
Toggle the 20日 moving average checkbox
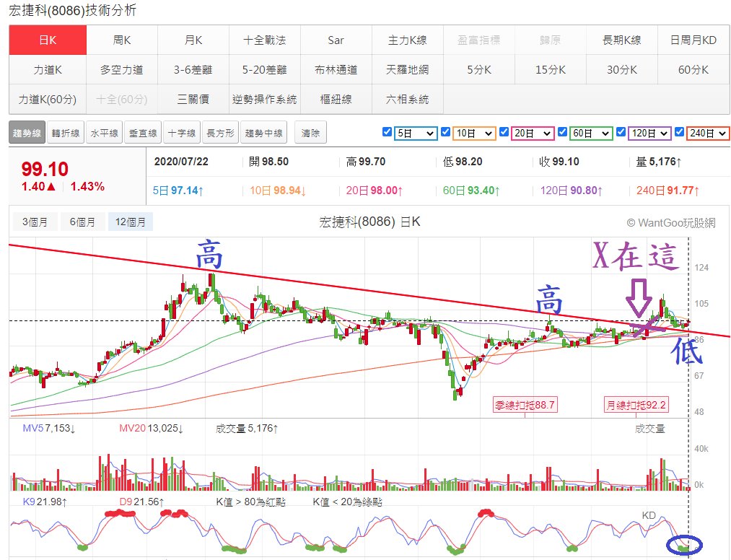click(x=504, y=132)
